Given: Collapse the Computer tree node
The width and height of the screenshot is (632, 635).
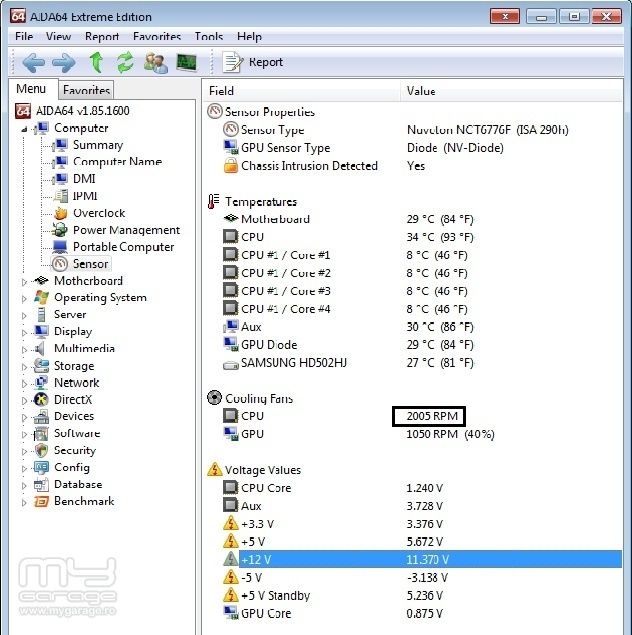Looking at the screenshot, I should tap(24, 130).
